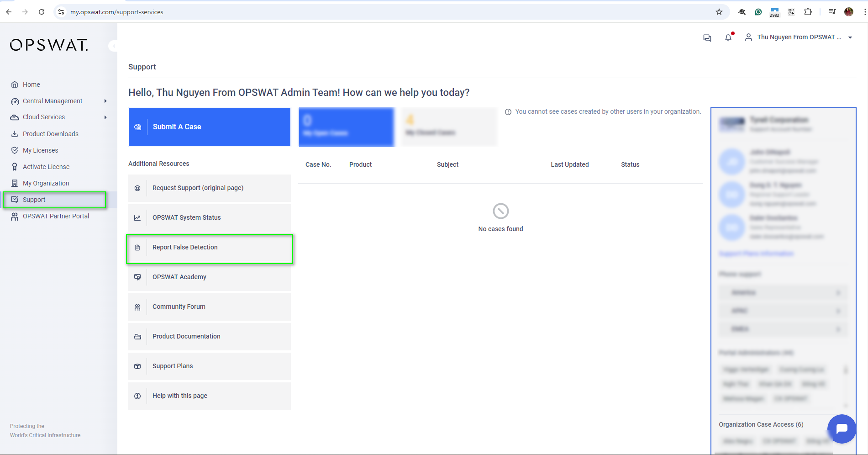The height and width of the screenshot is (455, 868).
Task: Go forward using browser forward arrow
Action: point(25,12)
